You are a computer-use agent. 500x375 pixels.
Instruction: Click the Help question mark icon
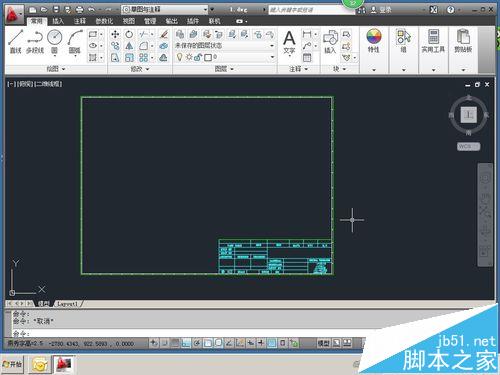pyautogui.click(x=451, y=10)
